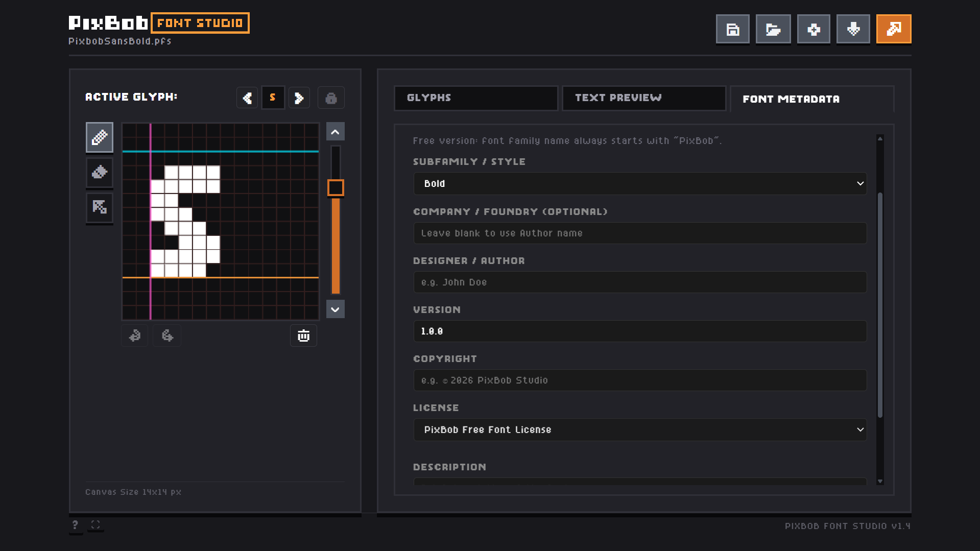Click the metadata scrollbar up arrow
The image size is (980, 551).
tap(880, 138)
